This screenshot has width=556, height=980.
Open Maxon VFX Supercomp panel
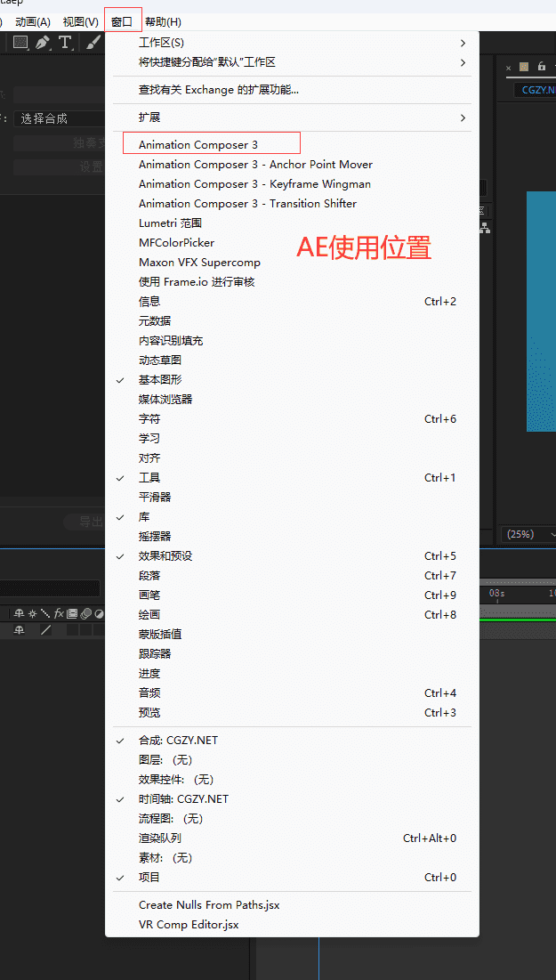(x=292, y=263)
